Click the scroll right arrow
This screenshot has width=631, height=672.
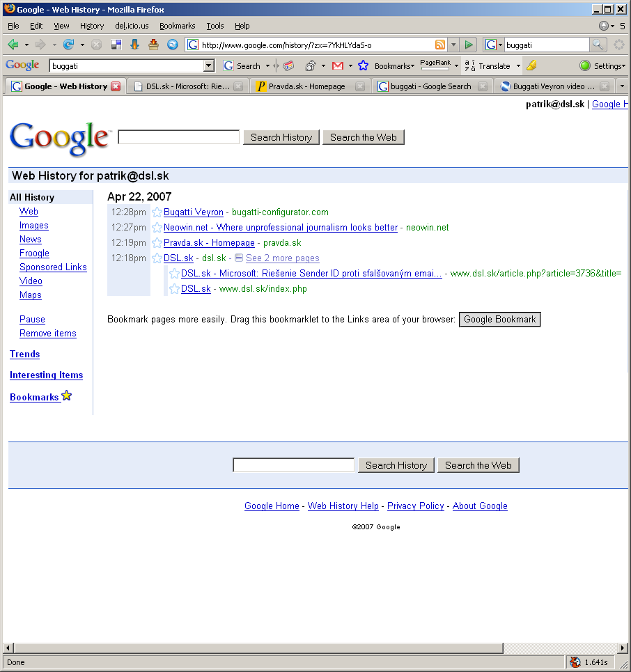pyautogui.click(x=623, y=648)
